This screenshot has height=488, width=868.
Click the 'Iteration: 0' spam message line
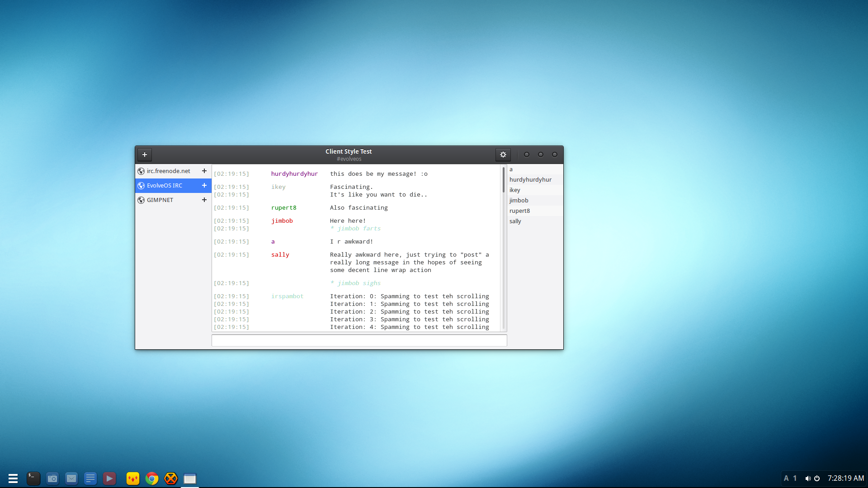[x=409, y=296]
